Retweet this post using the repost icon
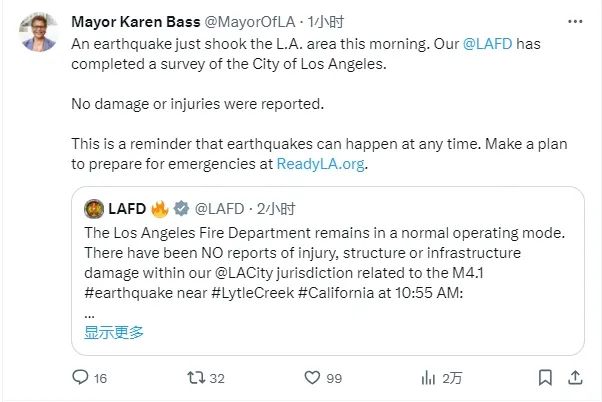 click(x=196, y=377)
